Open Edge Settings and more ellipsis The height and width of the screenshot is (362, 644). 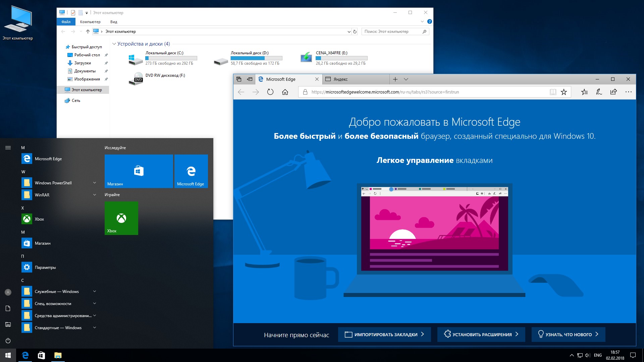pyautogui.click(x=628, y=92)
